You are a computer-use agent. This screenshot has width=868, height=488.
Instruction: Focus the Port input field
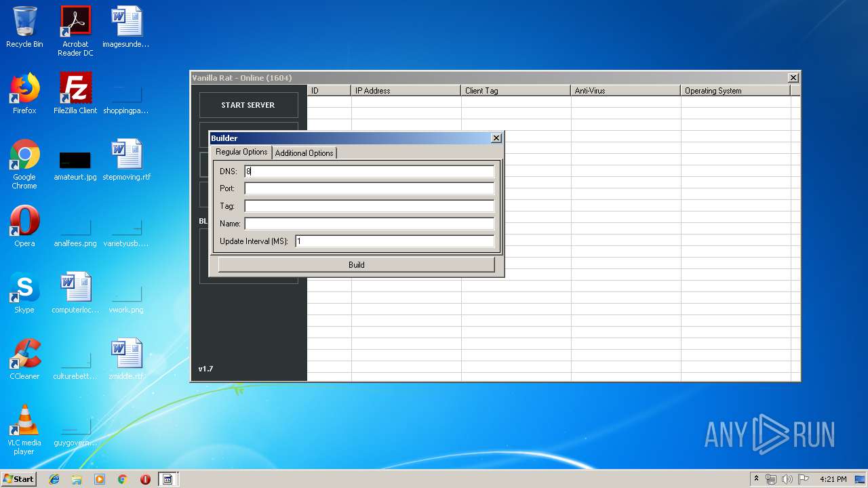click(x=369, y=188)
